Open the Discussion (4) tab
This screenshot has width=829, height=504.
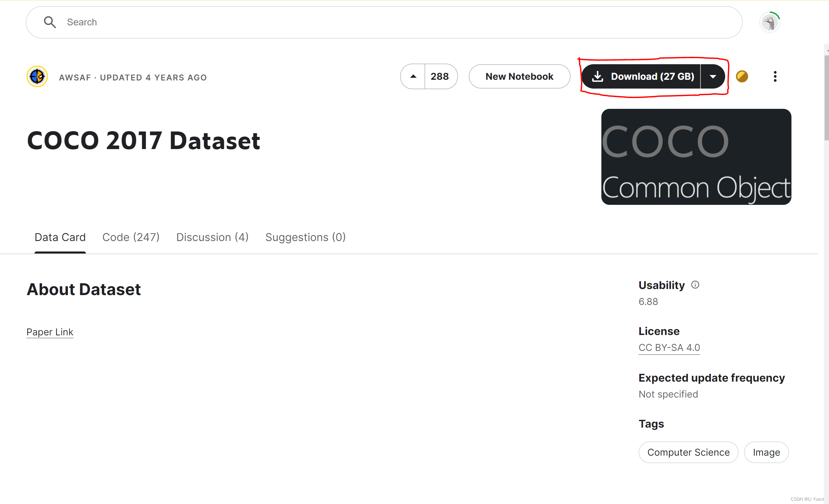pyautogui.click(x=212, y=237)
